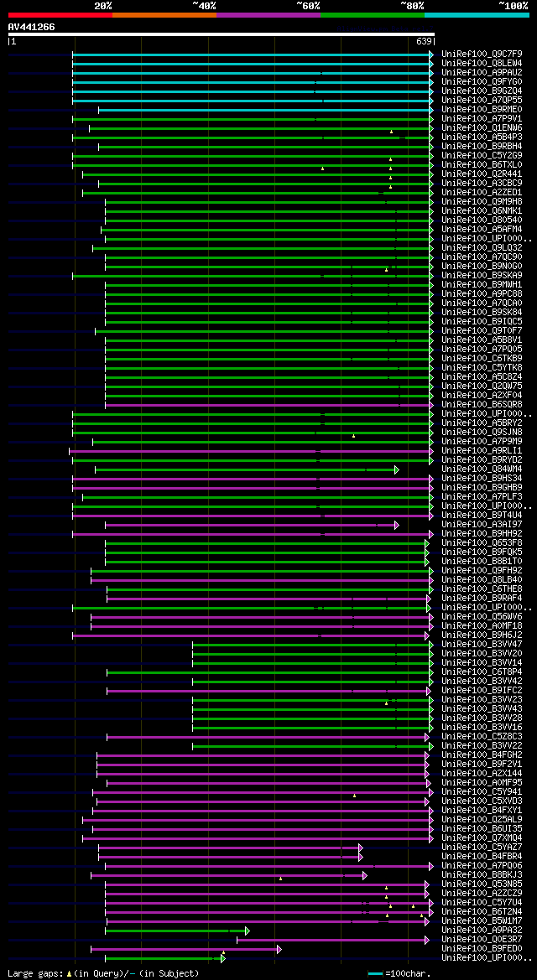Select the UniRef100_O80540 label
The width and height of the screenshot is (537, 980).
click(x=482, y=220)
